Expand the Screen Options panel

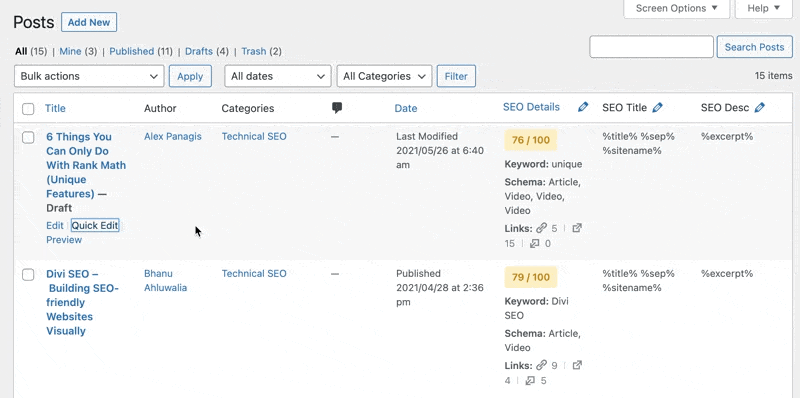click(677, 8)
